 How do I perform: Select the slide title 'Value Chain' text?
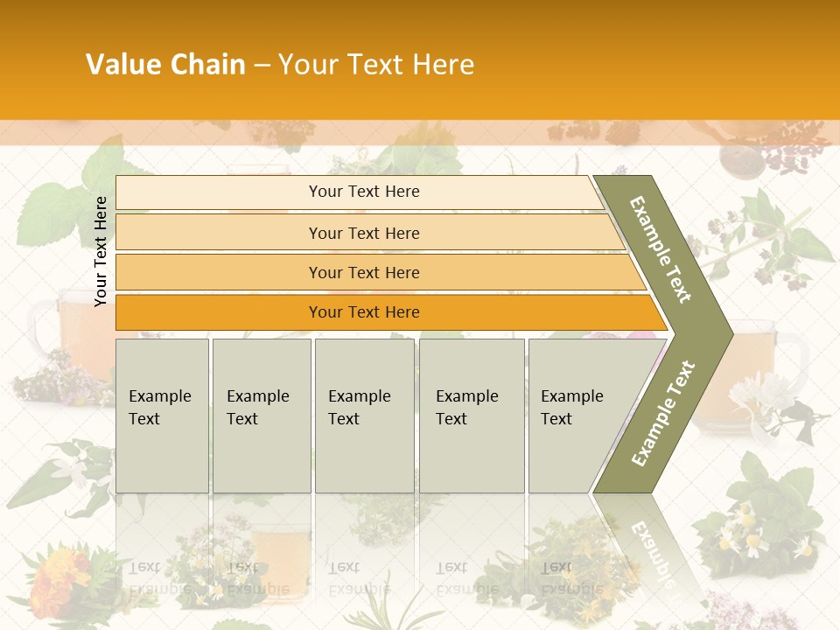pos(165,64)
